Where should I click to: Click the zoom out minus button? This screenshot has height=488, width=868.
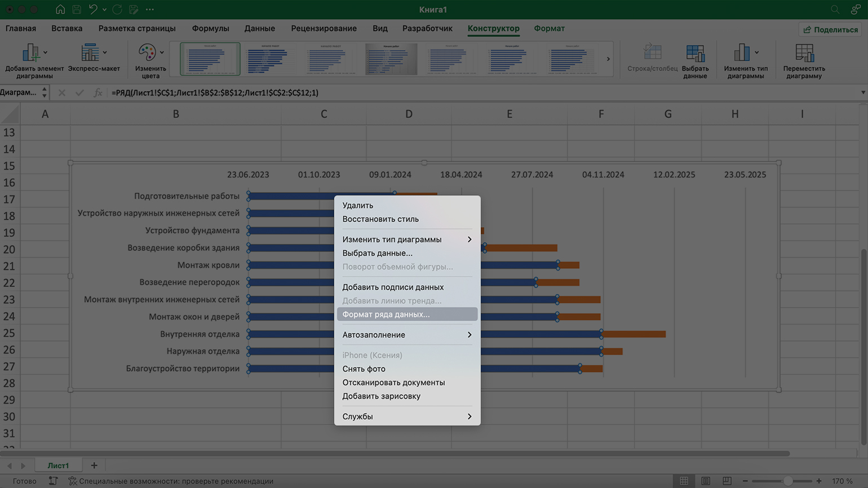745,481
